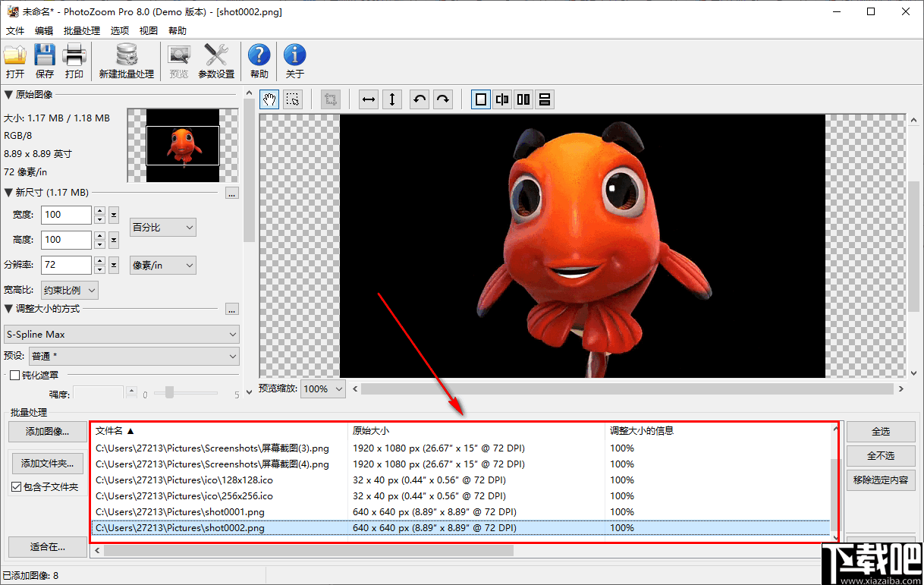Image resolution: width=924 pixels, height=585 pixels.
Task: Click the 添加图像... button
Action: click(46, 432)
